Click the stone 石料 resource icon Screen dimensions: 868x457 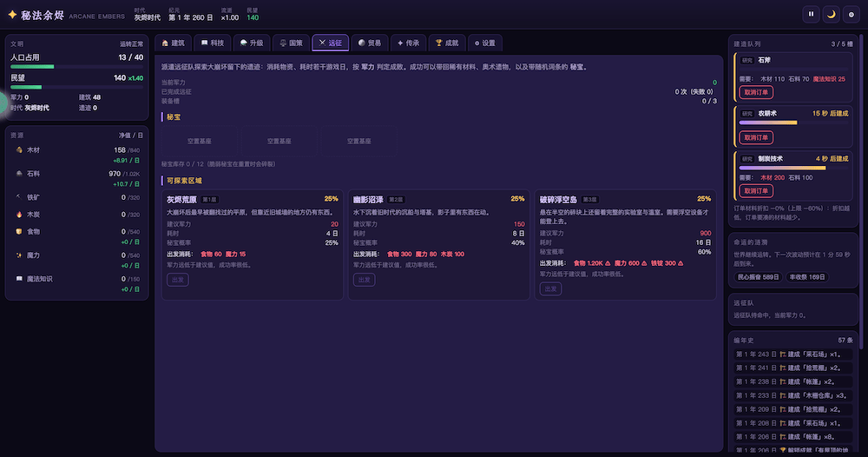[x=19, y=174]
